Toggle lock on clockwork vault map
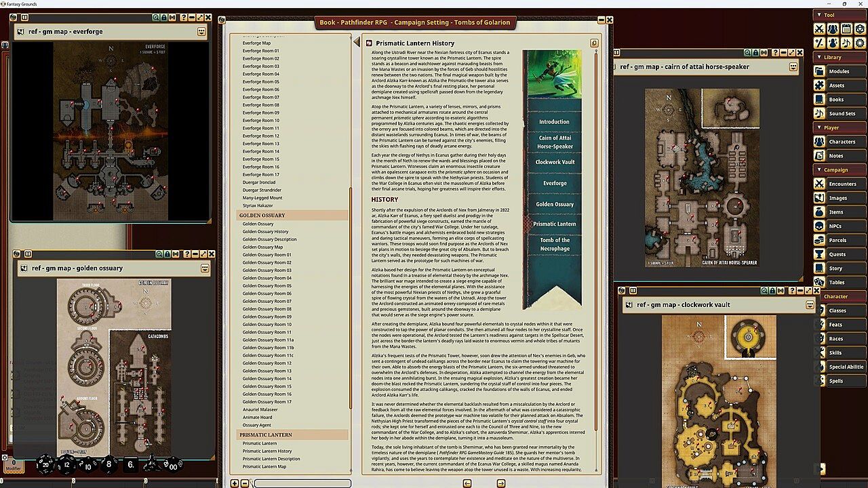Viewport: 868px width, 488px height. [x=772, y=291]
